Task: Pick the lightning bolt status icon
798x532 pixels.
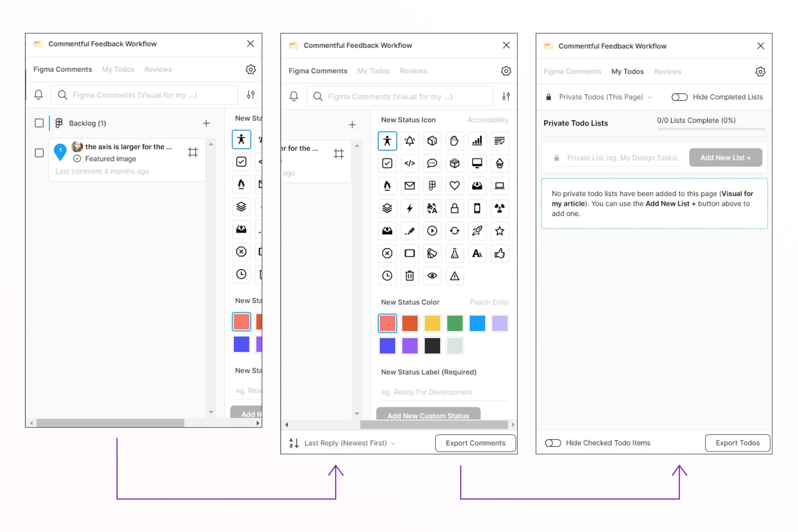Action: point(410,209)
